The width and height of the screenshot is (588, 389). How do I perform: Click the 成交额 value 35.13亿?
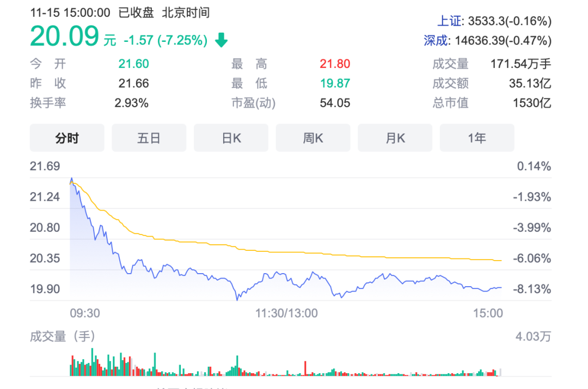coord(530,83)
